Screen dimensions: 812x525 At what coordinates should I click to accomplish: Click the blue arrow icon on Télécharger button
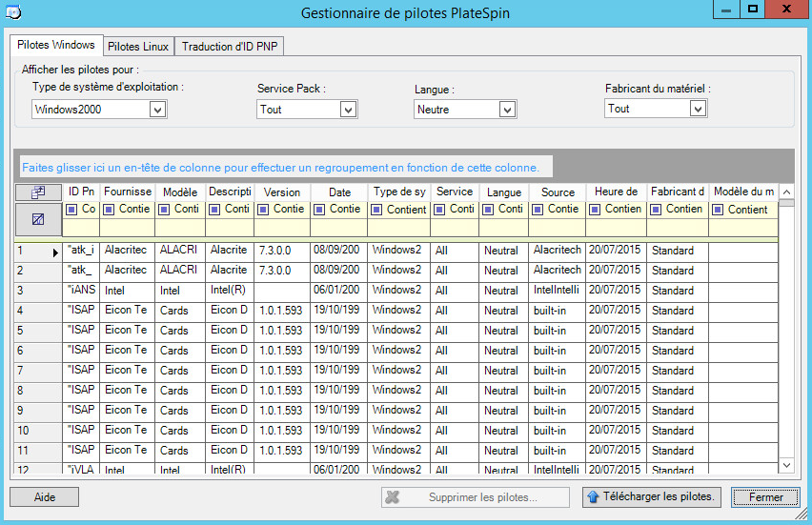[593, 496]
